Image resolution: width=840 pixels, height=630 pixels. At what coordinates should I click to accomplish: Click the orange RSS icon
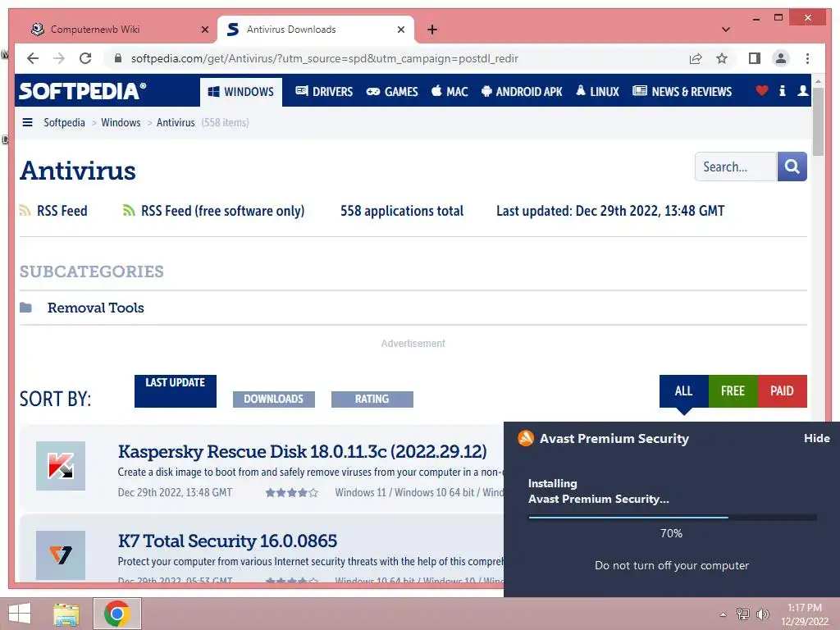pyautogui.click(x=25, y=211)
